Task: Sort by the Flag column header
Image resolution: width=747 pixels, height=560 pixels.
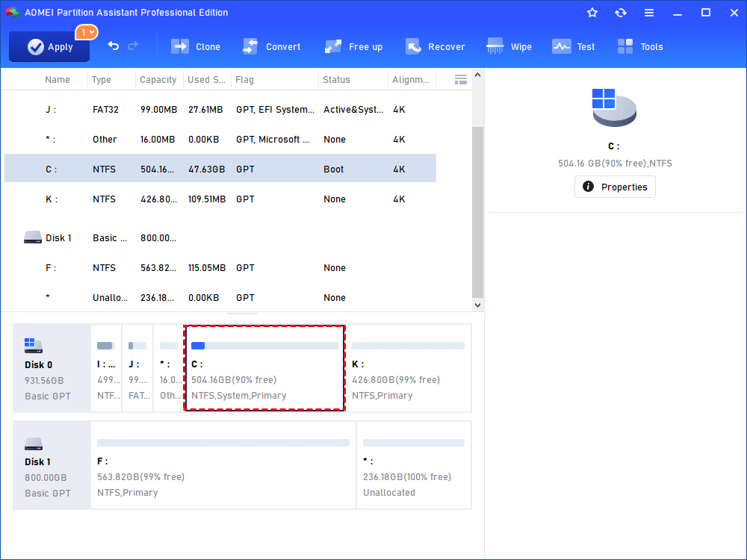Action: (244, 80)
